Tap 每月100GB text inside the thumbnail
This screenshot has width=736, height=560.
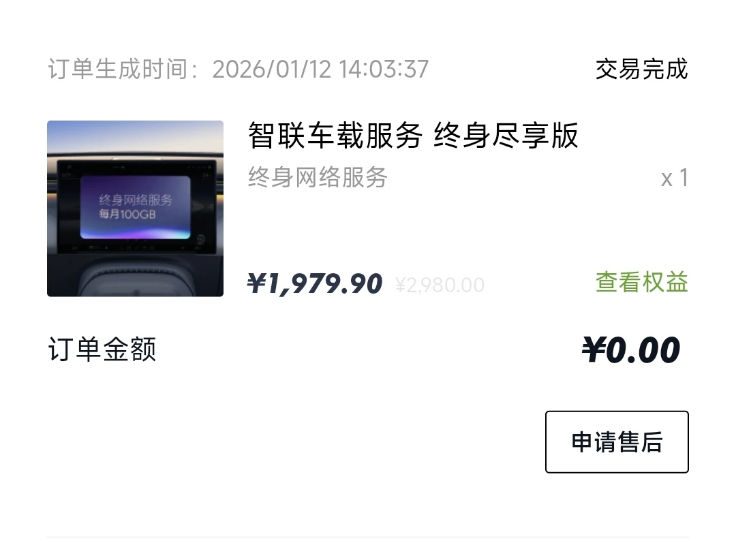click(x=127, y=215)
